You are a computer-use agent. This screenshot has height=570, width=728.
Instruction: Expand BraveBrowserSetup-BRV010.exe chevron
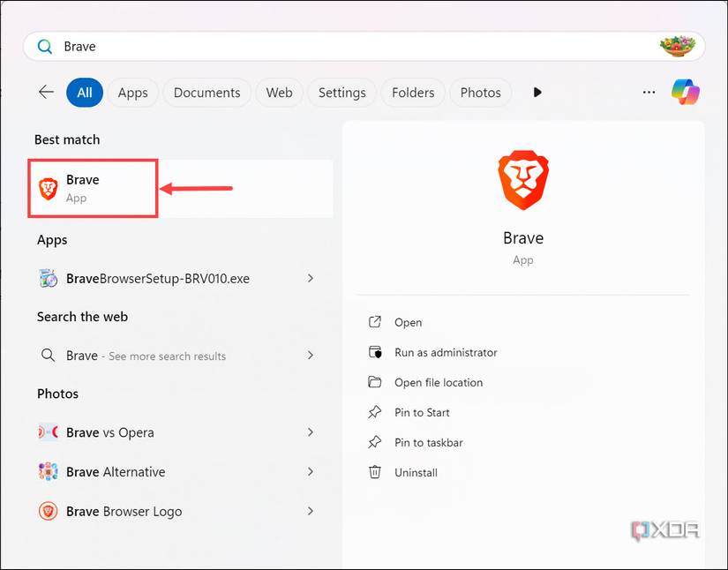(x=311, y=278)
